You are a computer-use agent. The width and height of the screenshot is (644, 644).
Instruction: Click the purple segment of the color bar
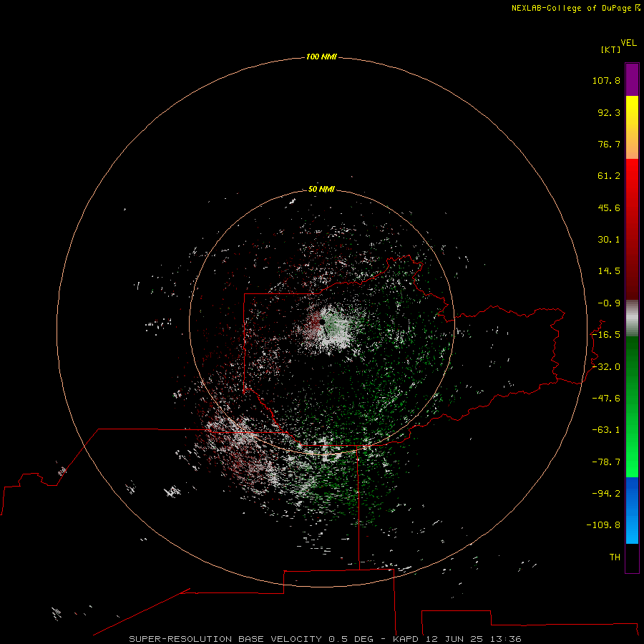point(632,79)
